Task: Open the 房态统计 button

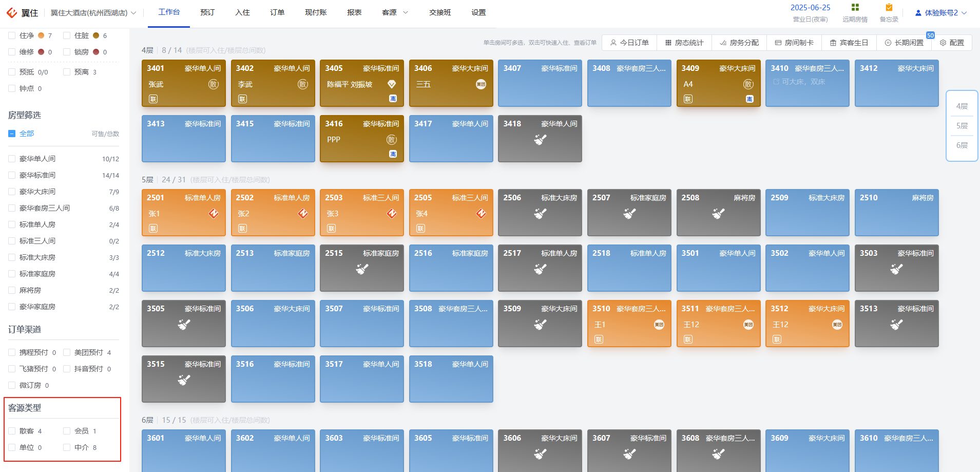Action: (684, 43)
